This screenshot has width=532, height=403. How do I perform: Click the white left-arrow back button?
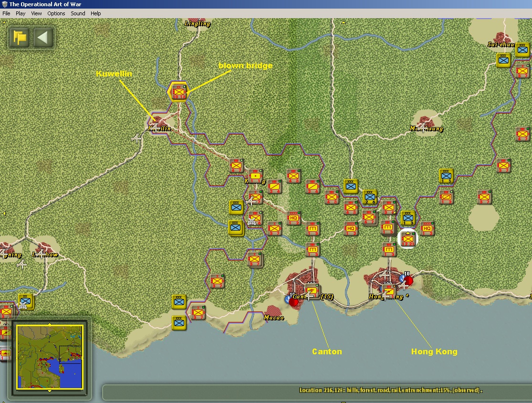[43, 37]
